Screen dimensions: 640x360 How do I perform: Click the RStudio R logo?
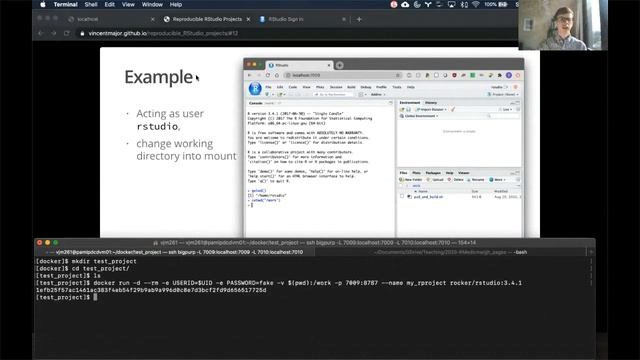[255, 89]
